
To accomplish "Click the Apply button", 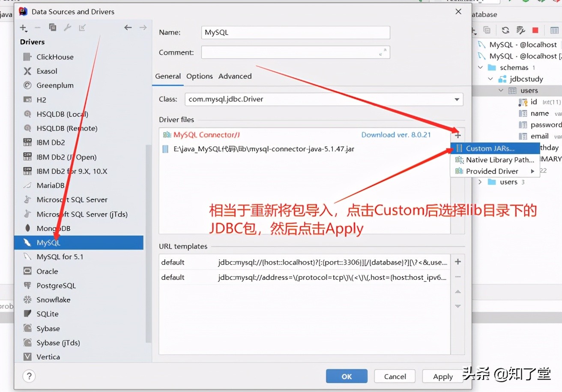I will 443,376.
